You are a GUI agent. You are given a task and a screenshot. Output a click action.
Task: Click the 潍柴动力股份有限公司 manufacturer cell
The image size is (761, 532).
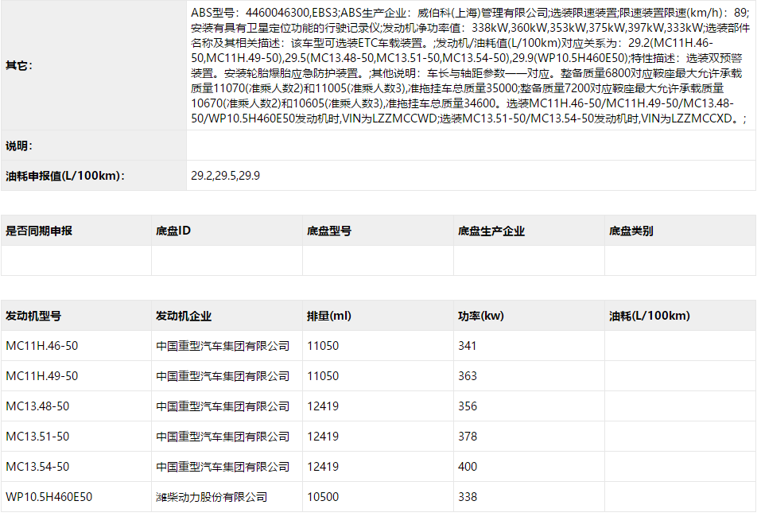point(212,496)
